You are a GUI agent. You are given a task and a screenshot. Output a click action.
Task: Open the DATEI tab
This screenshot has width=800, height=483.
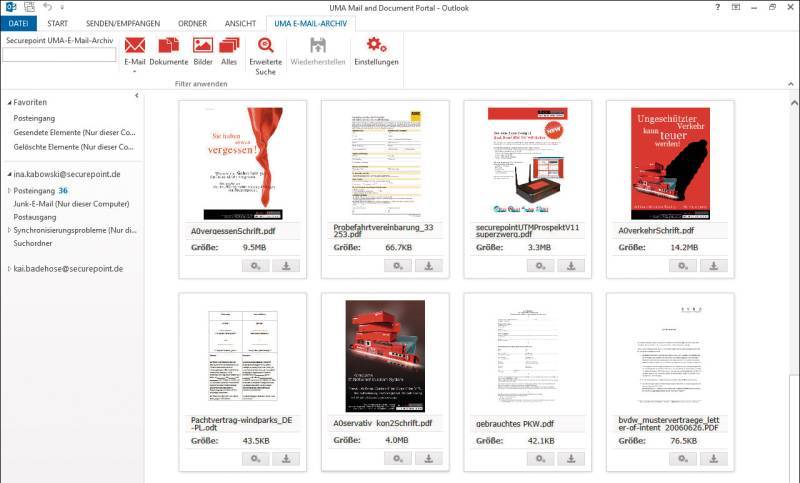coord(18,23)
